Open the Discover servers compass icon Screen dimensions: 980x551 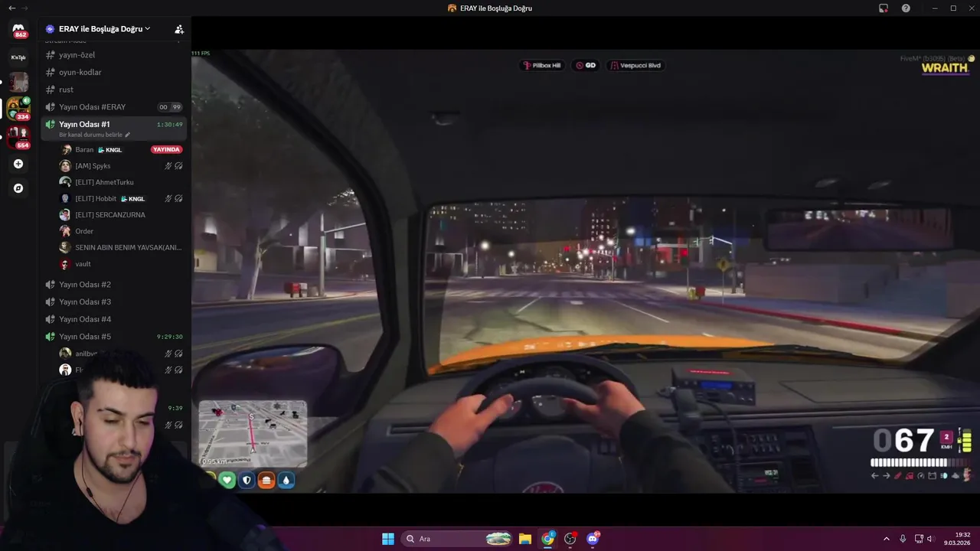point(18,188)
